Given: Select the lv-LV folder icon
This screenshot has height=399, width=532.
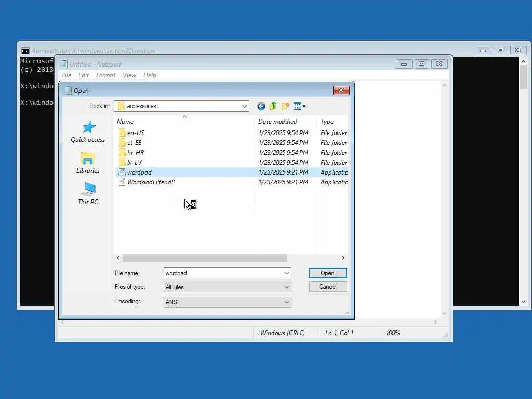Looking at the screenshot, I should pyautogui.click(x=122, y=162).
